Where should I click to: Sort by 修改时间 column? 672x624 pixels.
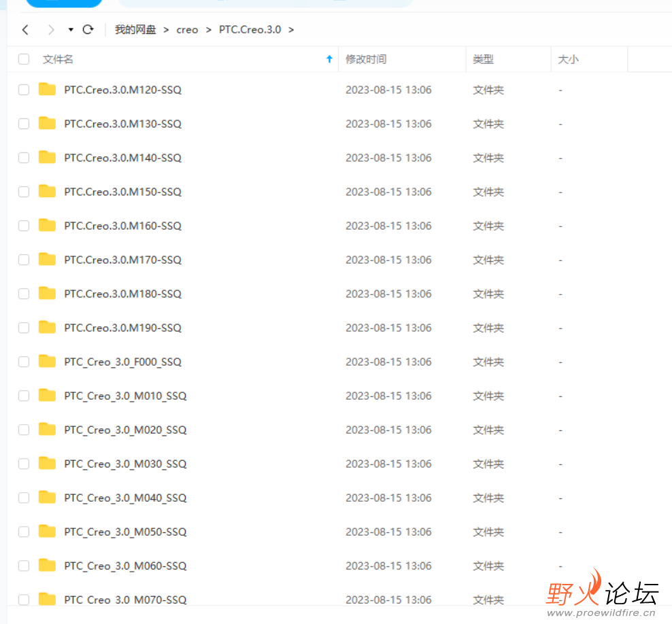(x=366, y=59)
